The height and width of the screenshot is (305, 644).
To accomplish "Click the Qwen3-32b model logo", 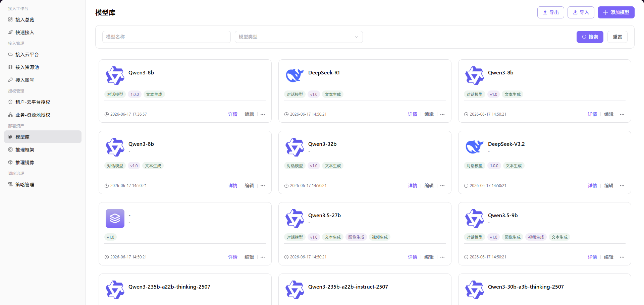I will (295, 147).
